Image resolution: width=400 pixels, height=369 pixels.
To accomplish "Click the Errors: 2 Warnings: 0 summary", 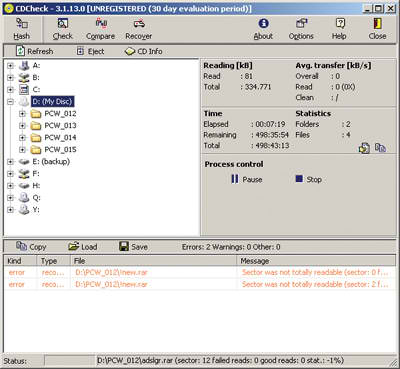I will pyautogui.click(x=231, y=247).
